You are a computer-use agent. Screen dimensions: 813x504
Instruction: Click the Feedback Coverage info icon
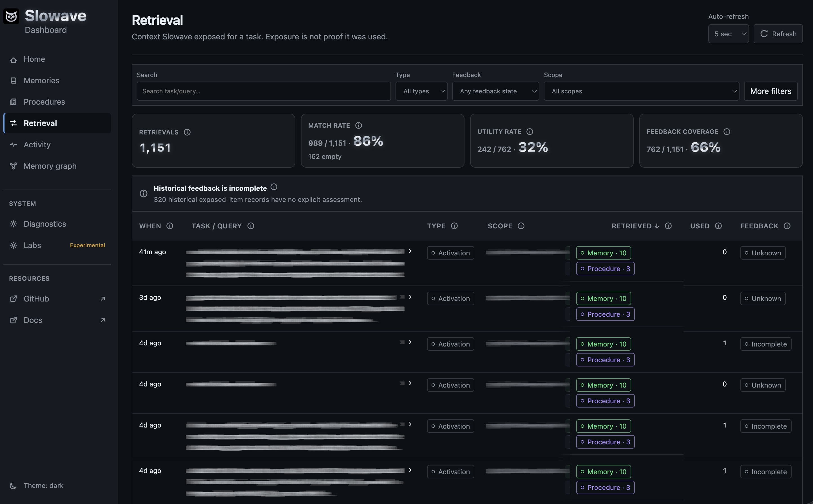(x=727, y=131)
